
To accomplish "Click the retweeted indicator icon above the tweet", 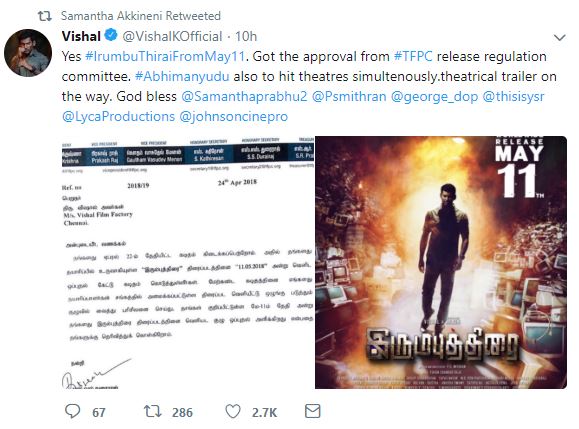I will click(x=45, y=16).
